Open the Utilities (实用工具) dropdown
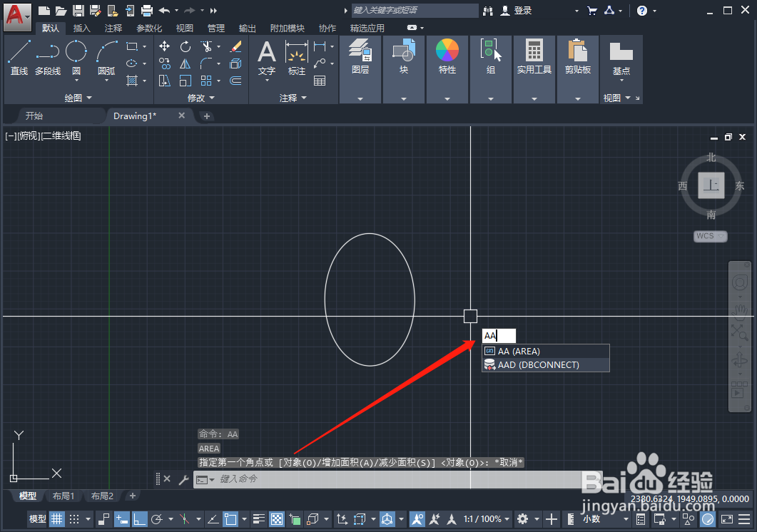This screenshot has height=532, width=757. click(534, 99)
